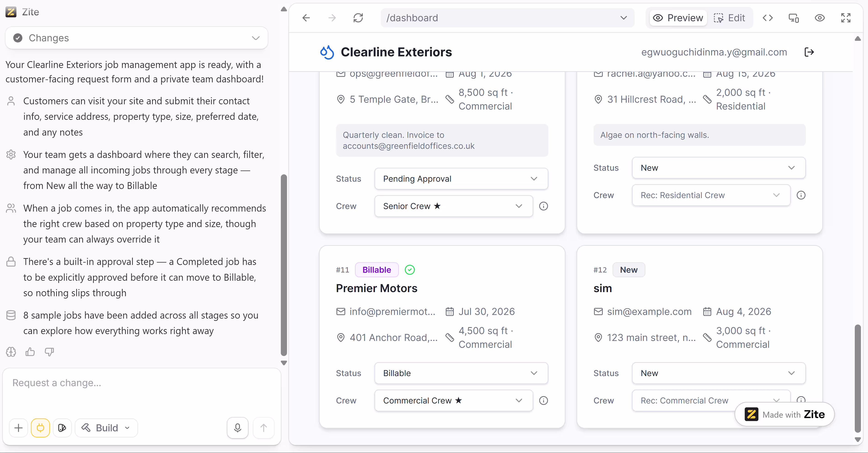Open the code view icon
The height and width of the screenshot is (453, 868).
pos(768,18)
